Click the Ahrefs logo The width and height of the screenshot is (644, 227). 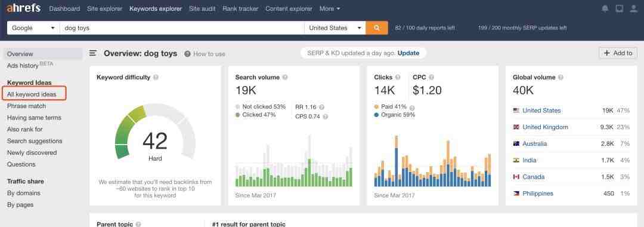(x=23, y=8)
